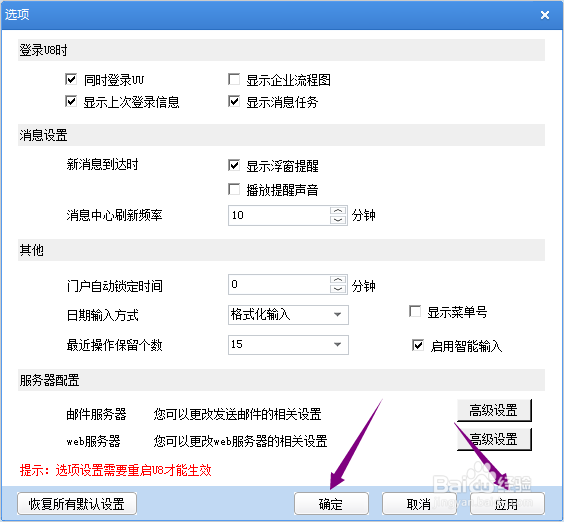Close the 选项 dialog

(x=545, y=15)
